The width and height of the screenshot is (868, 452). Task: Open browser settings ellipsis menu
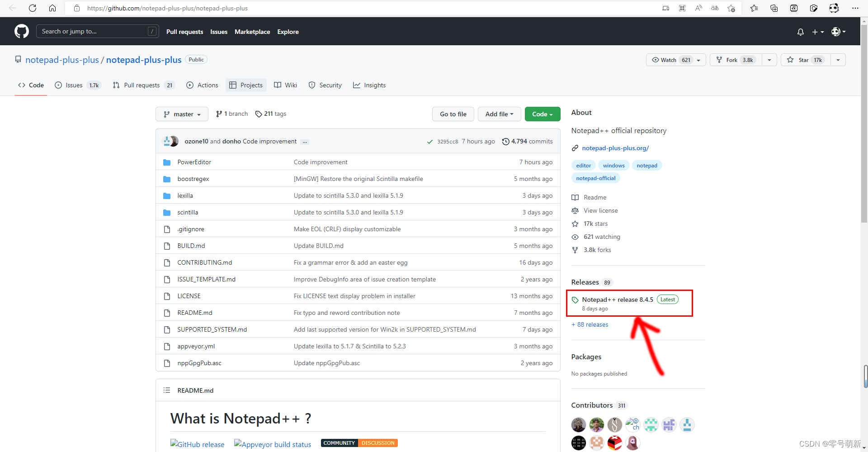pyautogui.click(x=855, y=8)
